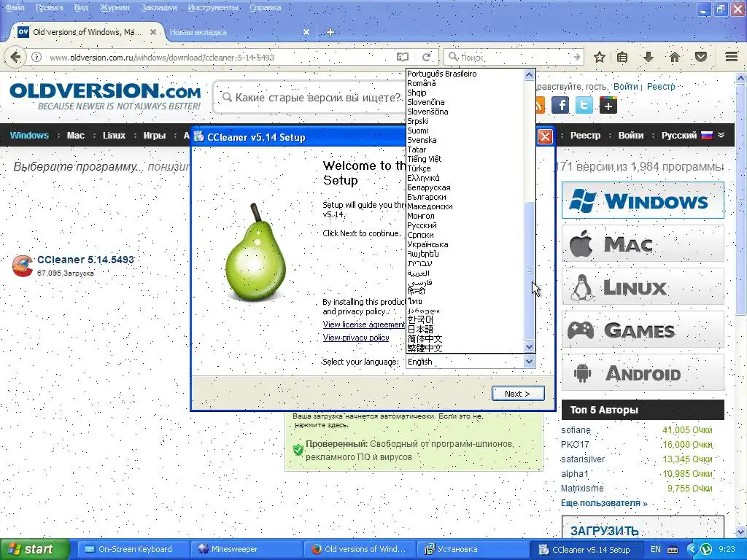Open reader view icon in address bar
The image size is (747, 560).
click(x=403, y=57)
